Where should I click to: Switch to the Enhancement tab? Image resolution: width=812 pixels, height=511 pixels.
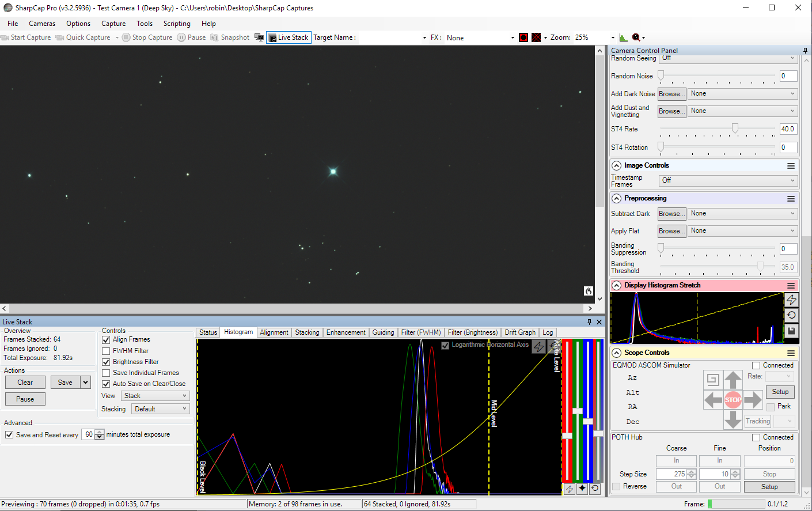click(x=346, y=332)
